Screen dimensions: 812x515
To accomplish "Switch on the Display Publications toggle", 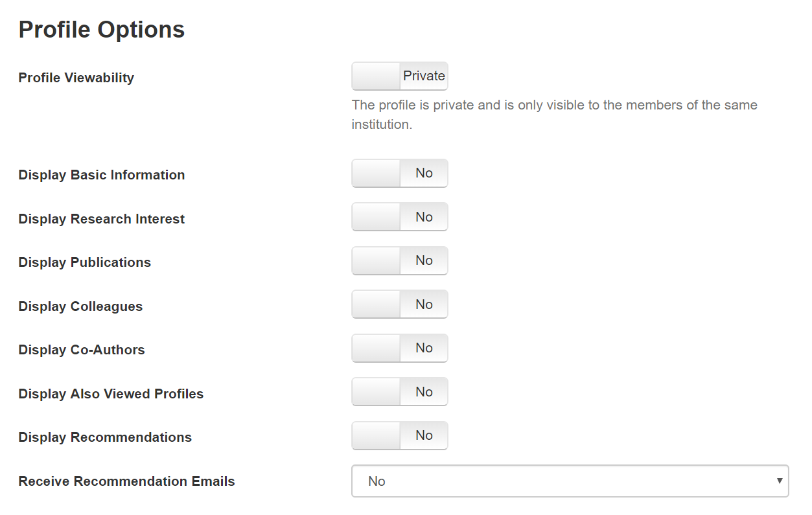I will (399, 261).
